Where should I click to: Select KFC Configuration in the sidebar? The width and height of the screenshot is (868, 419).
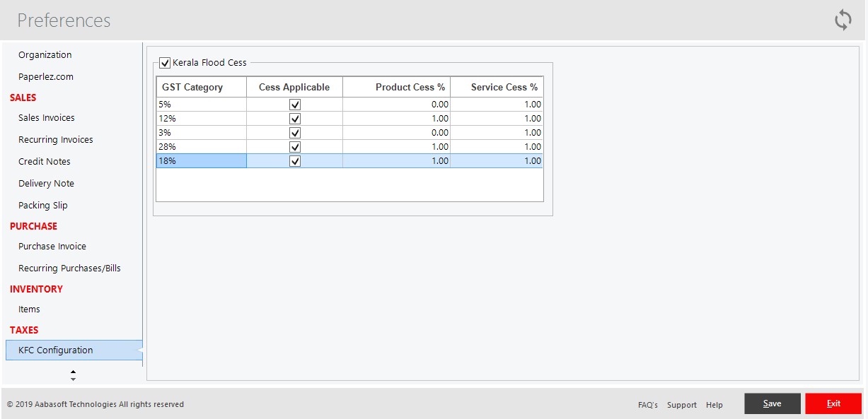(56, 350)
